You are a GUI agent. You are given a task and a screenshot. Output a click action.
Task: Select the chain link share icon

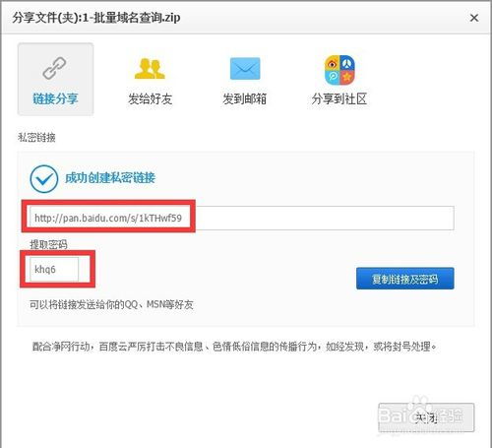(54, 68)
